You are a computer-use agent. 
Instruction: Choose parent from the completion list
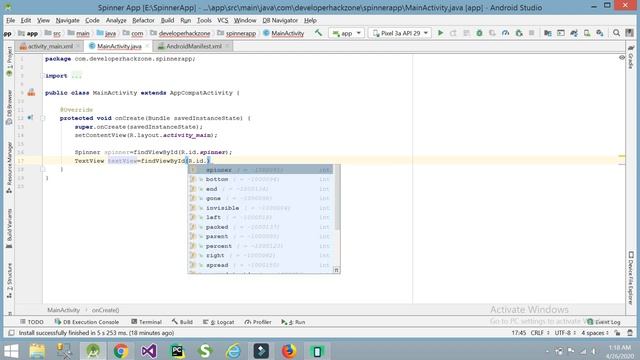click(261, 236)
